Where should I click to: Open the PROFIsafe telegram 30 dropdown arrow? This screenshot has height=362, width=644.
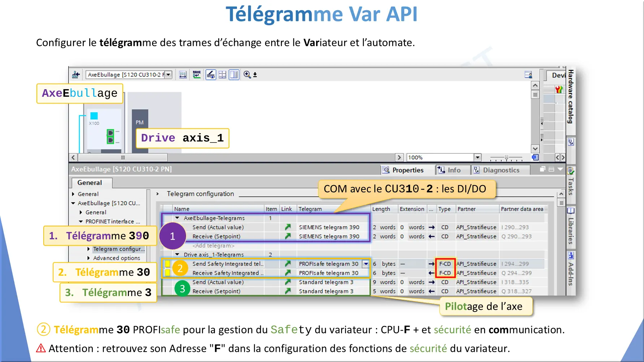[366, 264]
